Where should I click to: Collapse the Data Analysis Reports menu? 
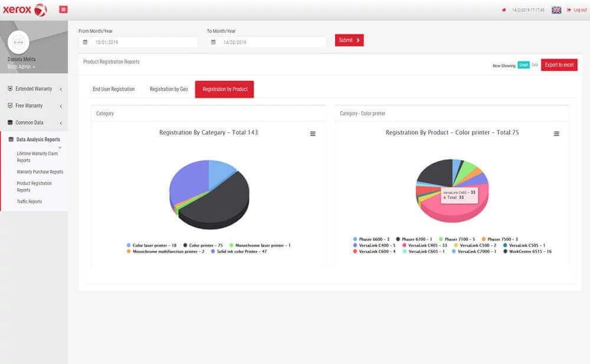pos(34,140)
